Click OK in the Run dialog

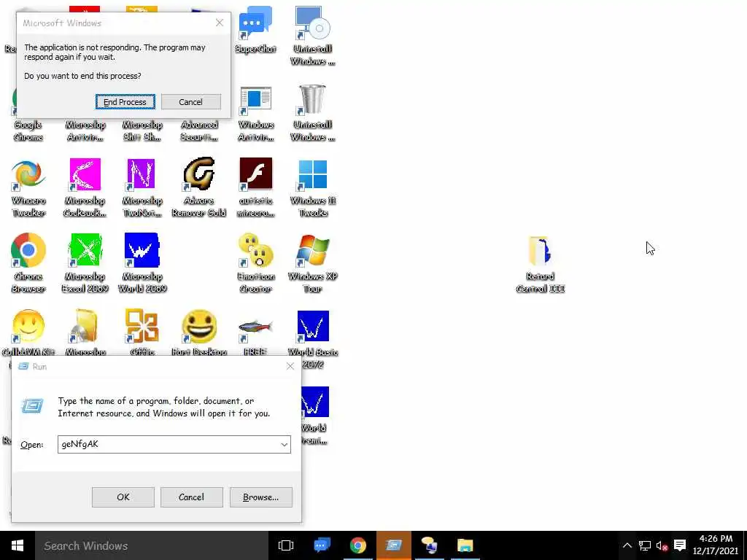(x=123, y=497)
